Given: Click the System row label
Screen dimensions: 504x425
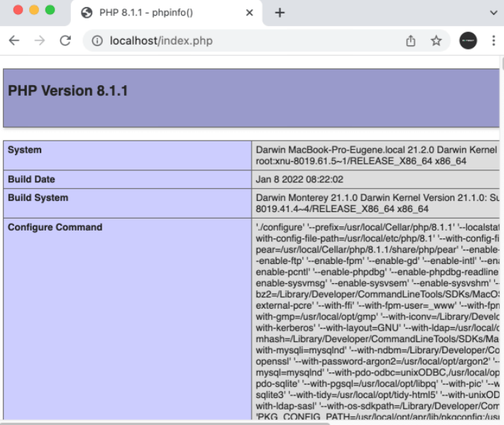Looking at the screenshot, I should tap(25, 150).
